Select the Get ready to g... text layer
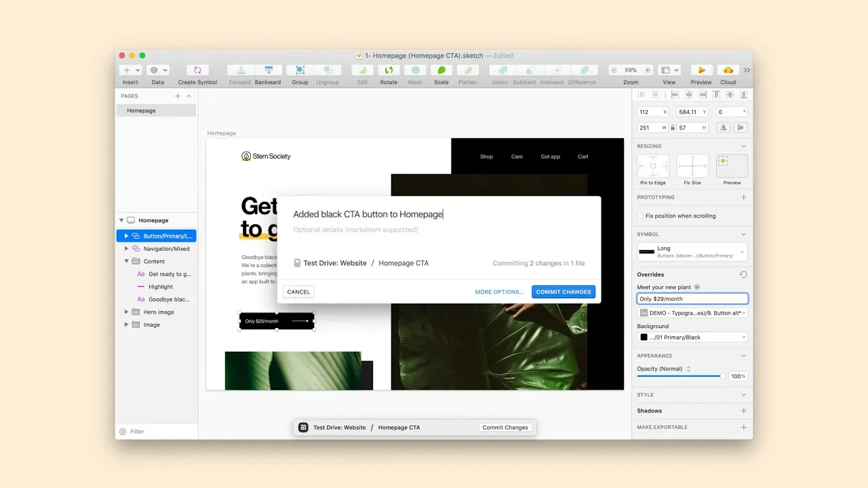The width and height of the screenshot is (868, 488). coord(157,274)
